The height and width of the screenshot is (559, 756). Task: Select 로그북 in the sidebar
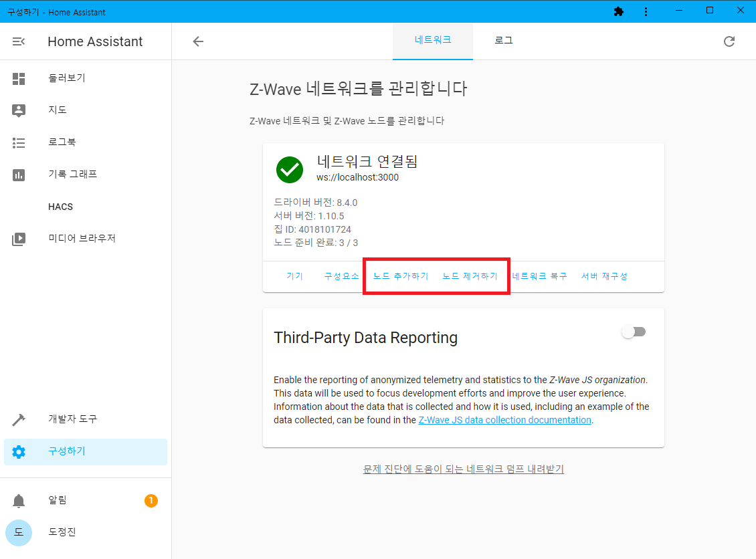(86, 142)
